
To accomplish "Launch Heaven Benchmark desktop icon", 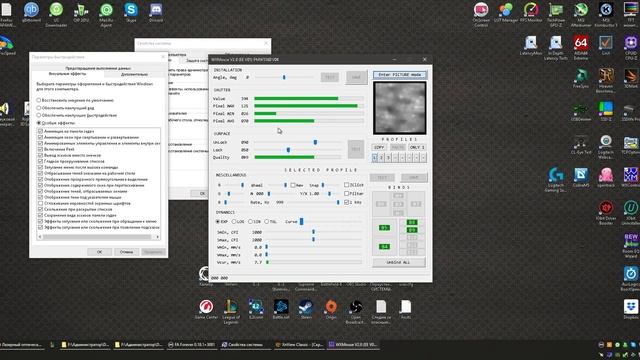I will click(606, 81).
